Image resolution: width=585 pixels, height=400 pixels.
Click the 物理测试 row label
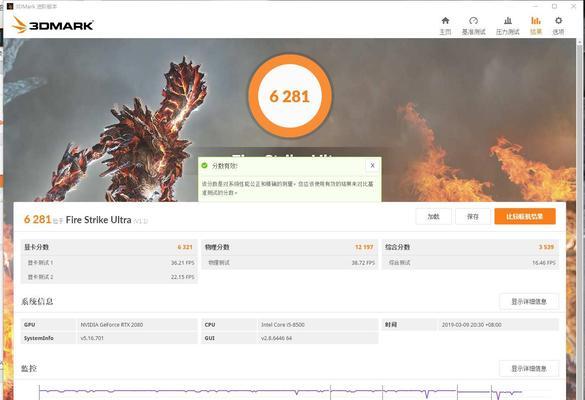tap(219, 263)
